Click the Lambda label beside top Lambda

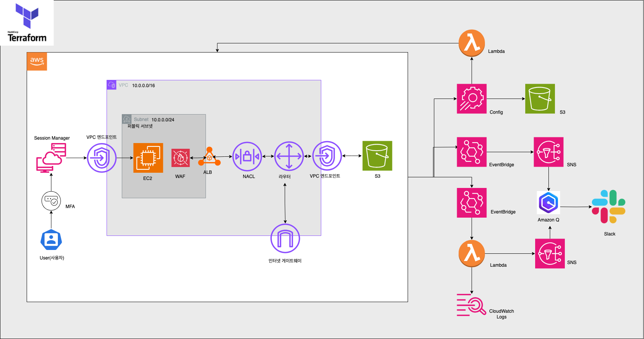(496, 51)
